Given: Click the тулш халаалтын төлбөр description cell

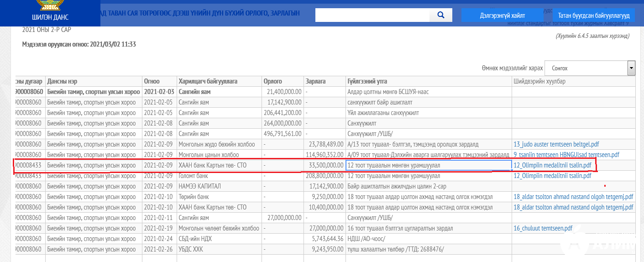Looking at the screenshot, I should click(x=429, y=249).
